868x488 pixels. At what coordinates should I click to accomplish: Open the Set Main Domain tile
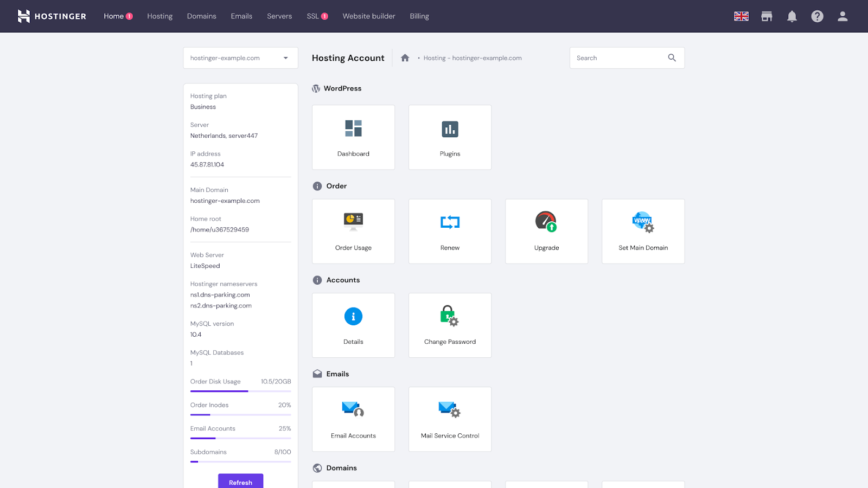tap(643, 232)
